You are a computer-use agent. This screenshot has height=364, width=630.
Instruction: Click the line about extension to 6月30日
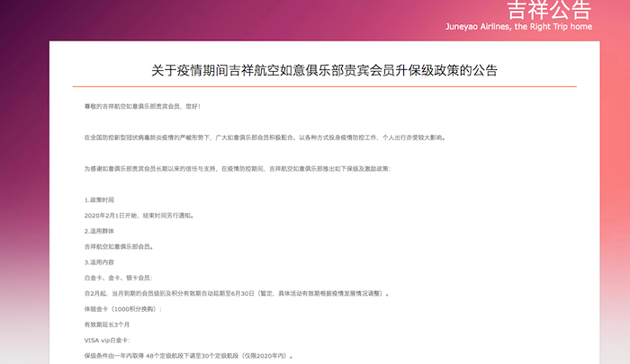(237, 293)
